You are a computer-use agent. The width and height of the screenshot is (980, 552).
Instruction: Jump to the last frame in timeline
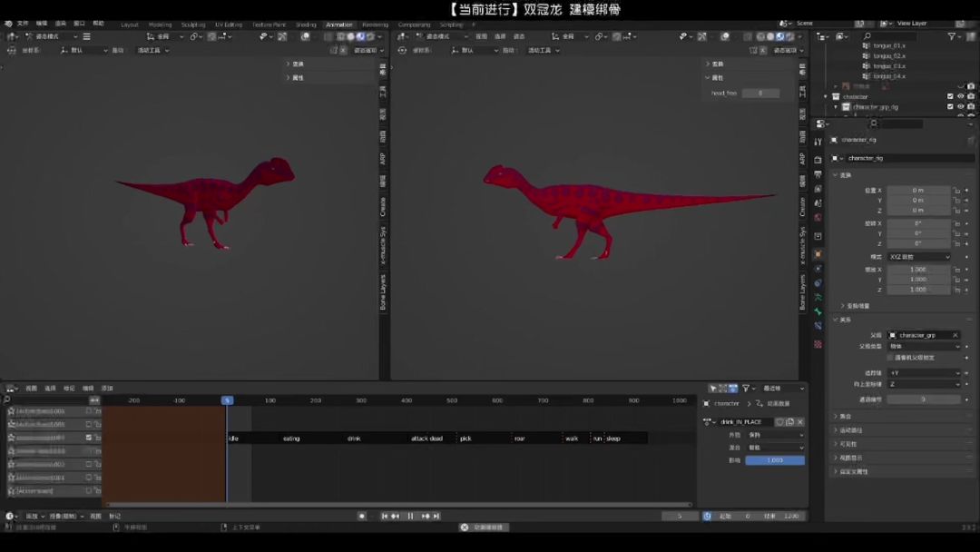pos(436,516)
